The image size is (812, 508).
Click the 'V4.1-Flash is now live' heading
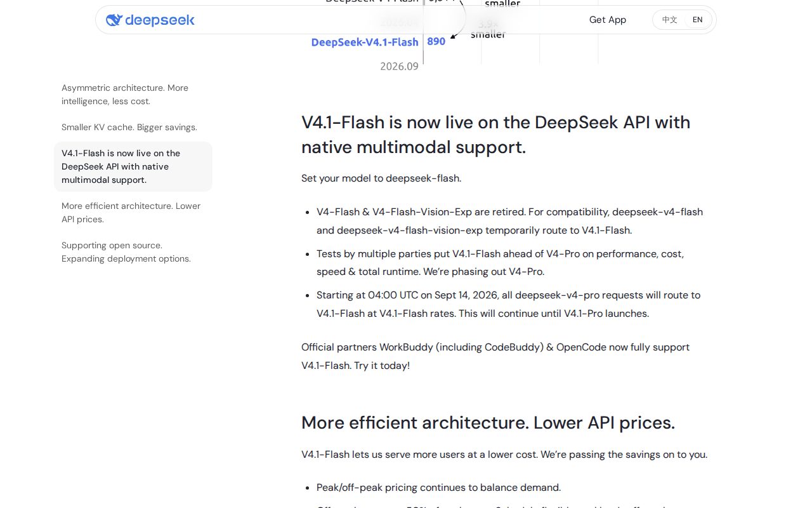click(495, 134)
